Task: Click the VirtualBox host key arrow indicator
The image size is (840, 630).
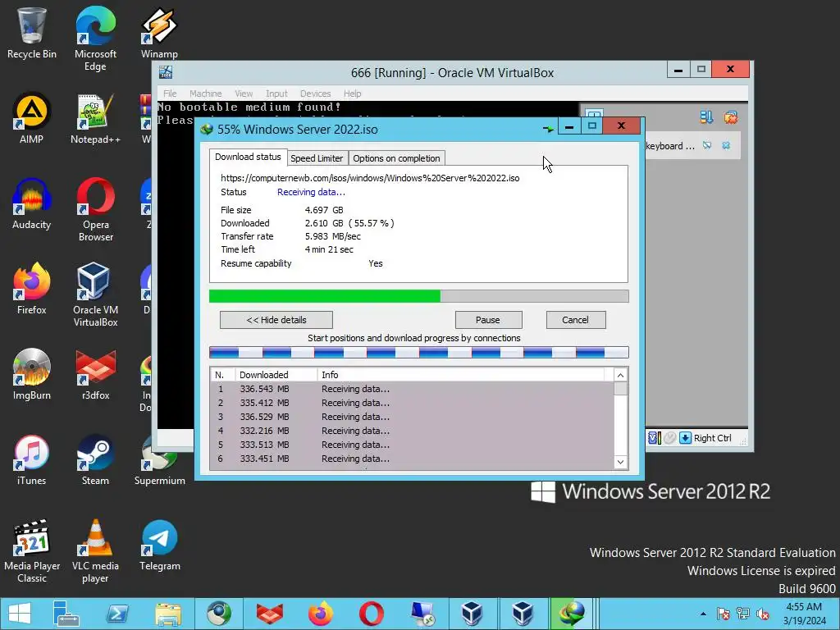Action: tap(685, 438)
